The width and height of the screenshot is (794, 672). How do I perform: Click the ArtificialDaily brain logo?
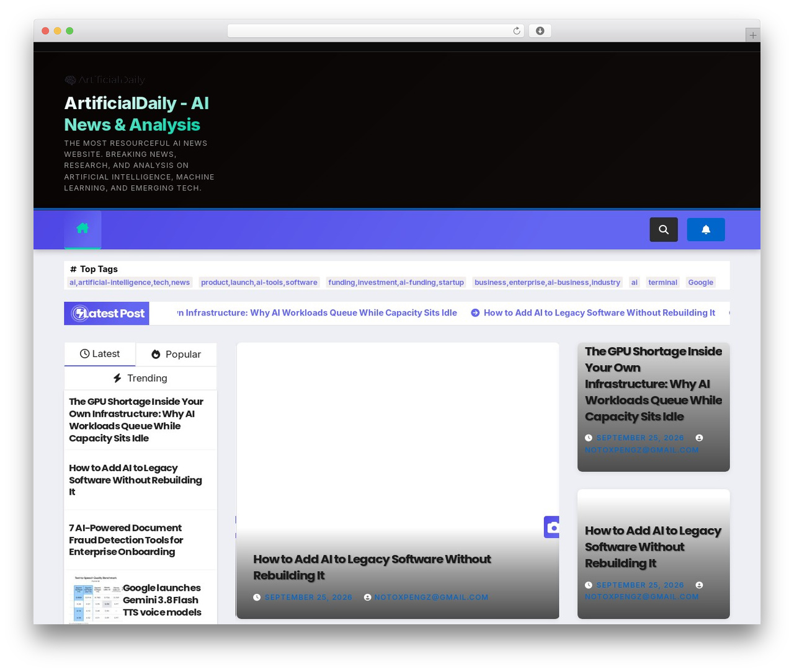pyautogui.click(x=105, y=80)
